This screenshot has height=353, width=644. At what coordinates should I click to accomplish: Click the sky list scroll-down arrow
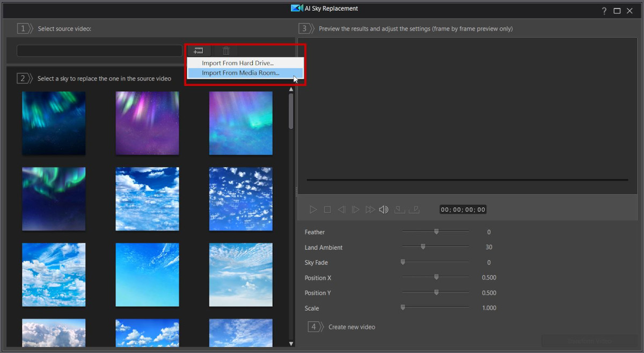(290, 343)
